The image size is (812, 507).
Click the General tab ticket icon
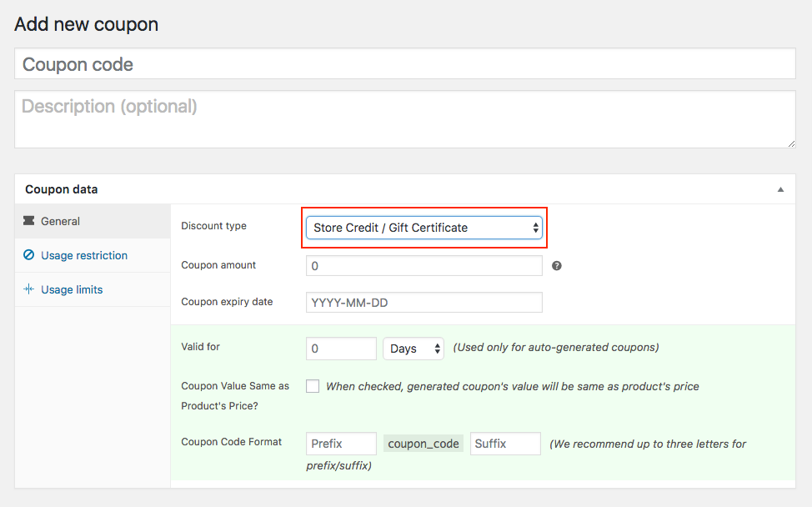pyautogui.click(x=29, y=221)
